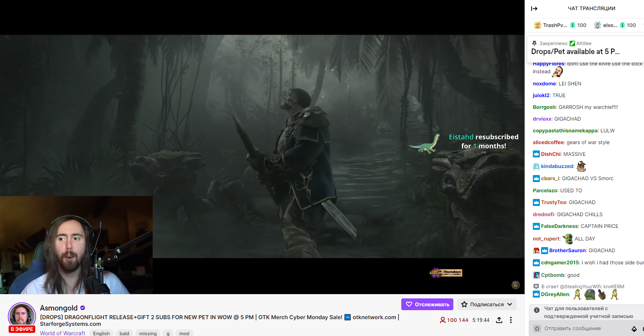644x336 pixels.
Task: Click username copypastathisnamekappa in chat
Action: click(x=565, y=130)
